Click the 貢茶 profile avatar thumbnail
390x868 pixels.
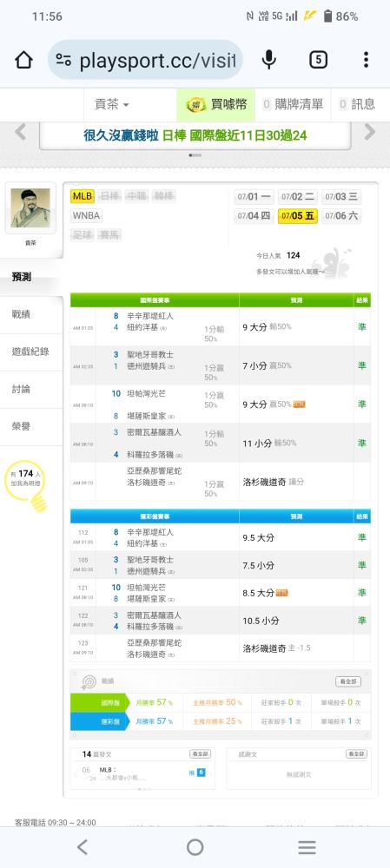point(30,207)
